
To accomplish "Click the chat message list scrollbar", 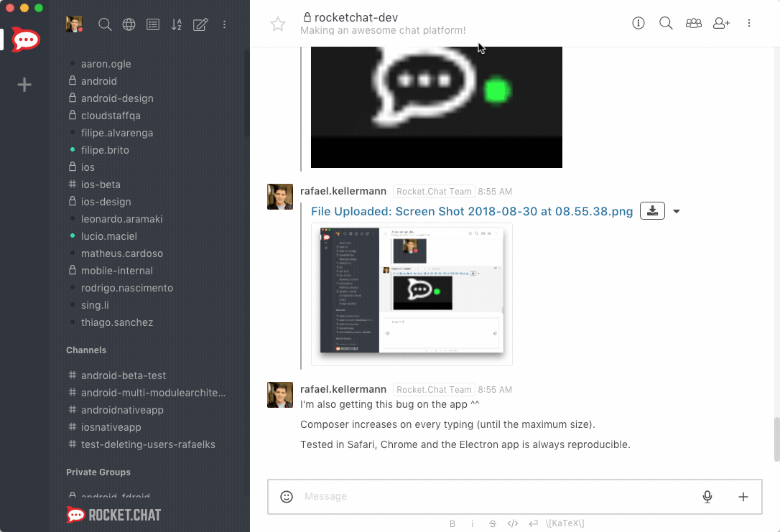I will click(776, 439).
